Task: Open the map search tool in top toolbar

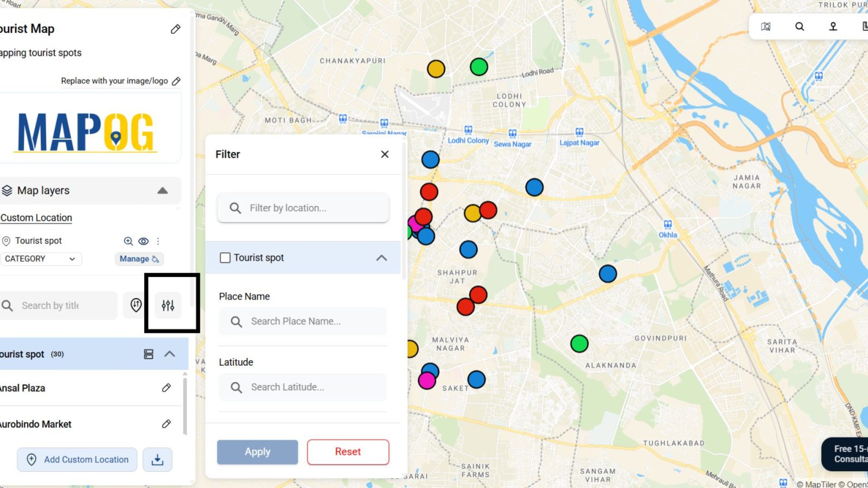Action: (799, 27)
